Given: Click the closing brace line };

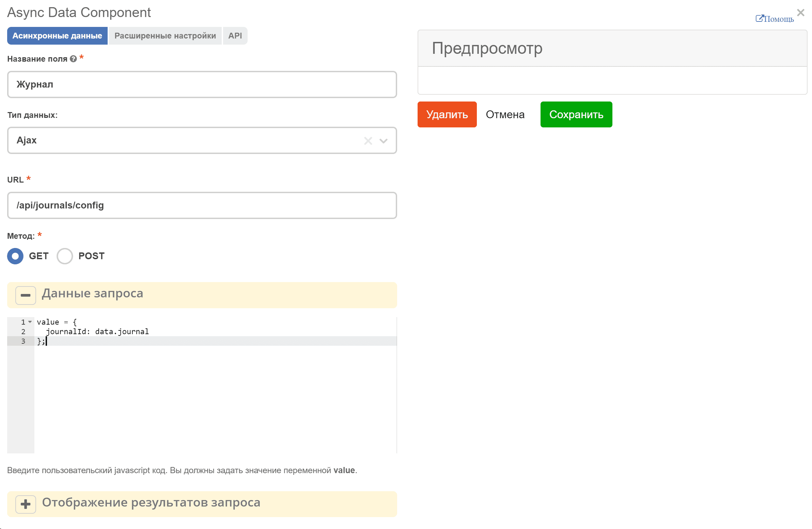Looking at the screenshot, I should pyautogui.click(x=41, y=341).
